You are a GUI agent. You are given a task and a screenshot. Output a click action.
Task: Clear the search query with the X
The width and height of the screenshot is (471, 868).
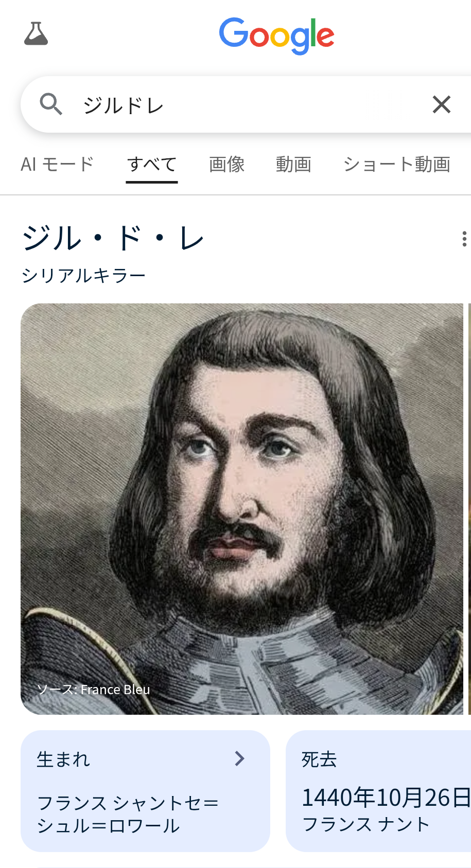click(x=442, y=104)
